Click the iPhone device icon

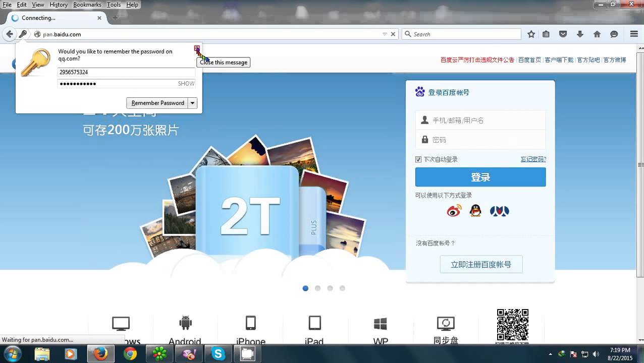pyautogui.click(x=251, y=323)
